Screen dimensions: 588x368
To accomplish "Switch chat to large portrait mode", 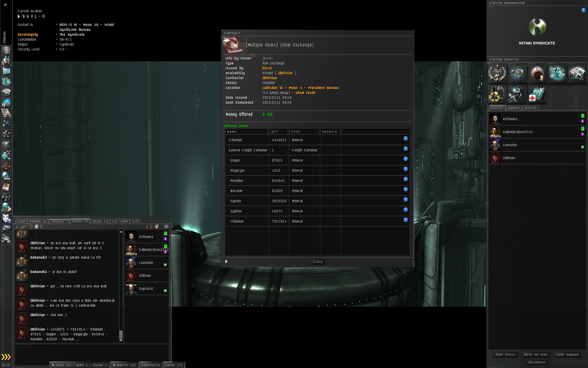I will 41,227.
